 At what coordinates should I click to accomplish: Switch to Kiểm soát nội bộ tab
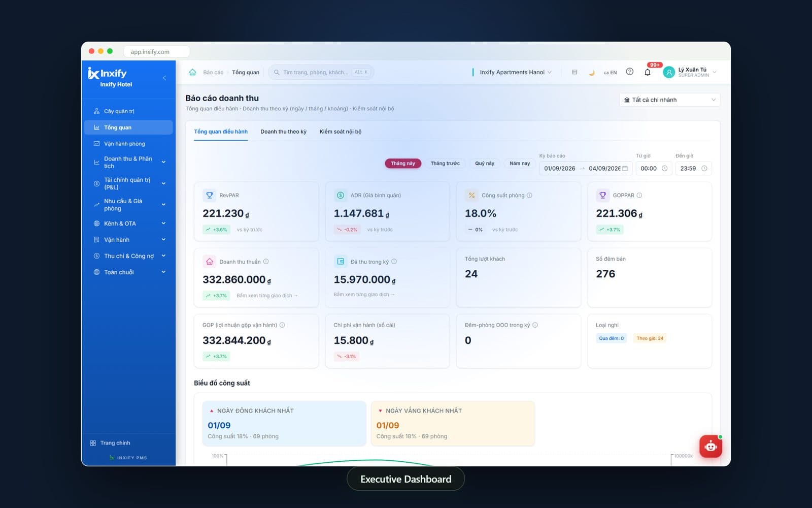[x=341, y=132]
